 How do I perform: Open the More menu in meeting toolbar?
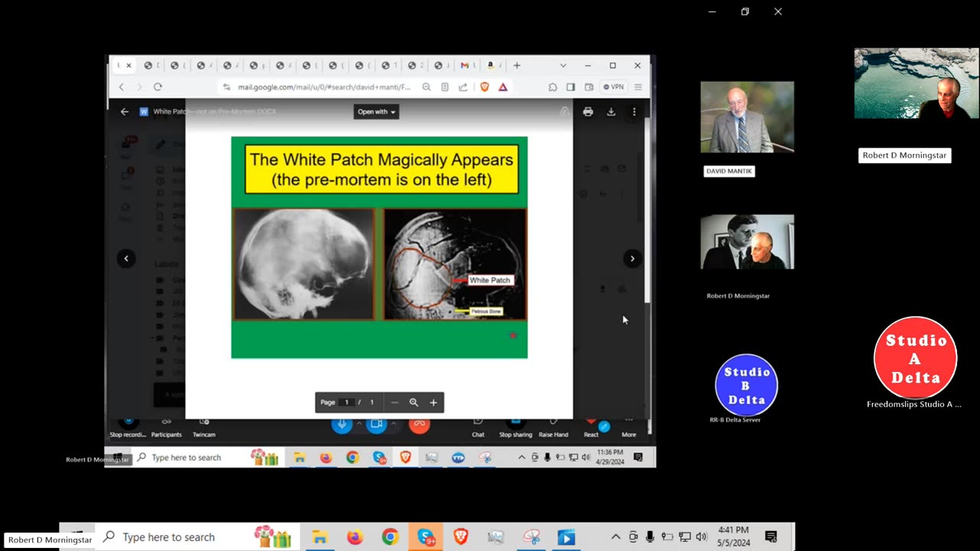pos(629,427)
